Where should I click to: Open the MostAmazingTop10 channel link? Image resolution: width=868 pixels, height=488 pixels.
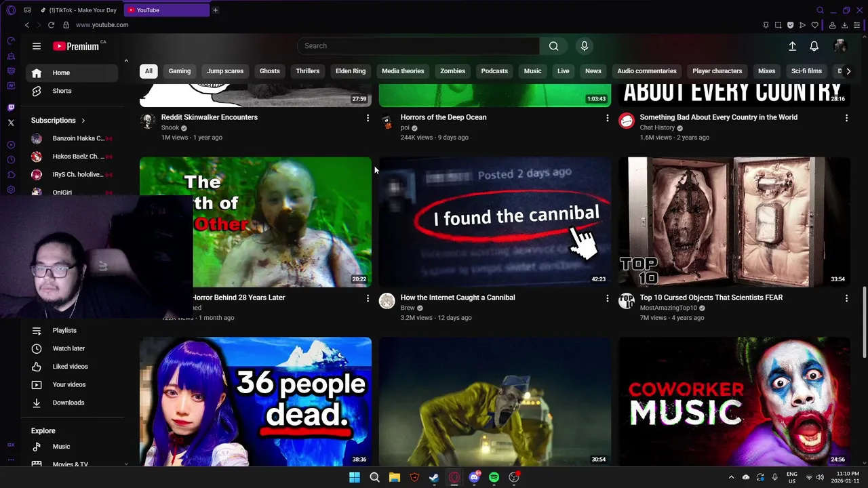click(669, 308)
